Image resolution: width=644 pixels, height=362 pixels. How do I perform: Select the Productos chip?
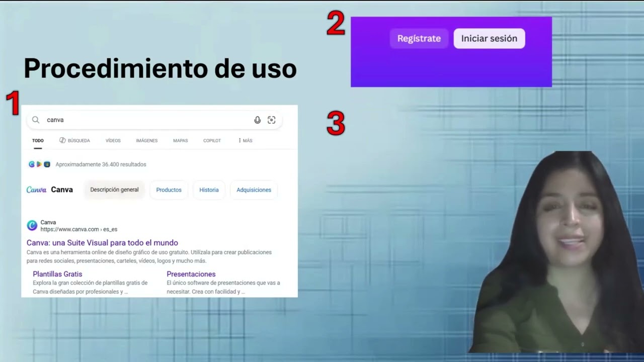[x=169, y=190]
